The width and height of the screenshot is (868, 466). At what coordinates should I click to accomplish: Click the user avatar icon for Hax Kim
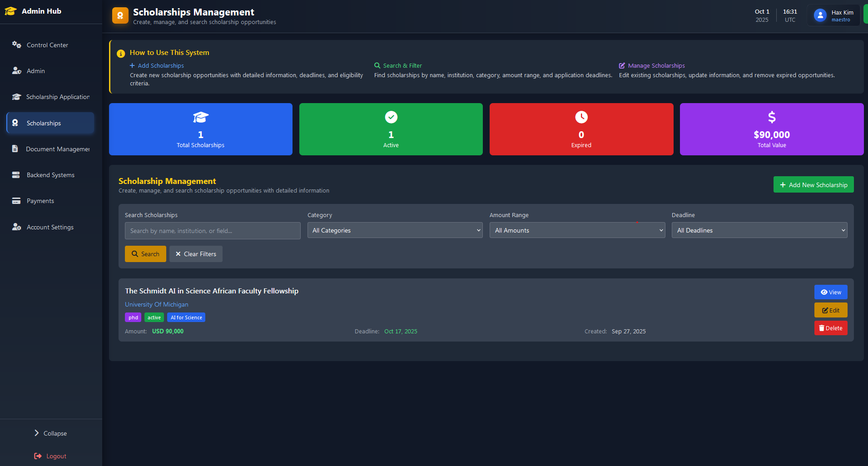point(820,15)
